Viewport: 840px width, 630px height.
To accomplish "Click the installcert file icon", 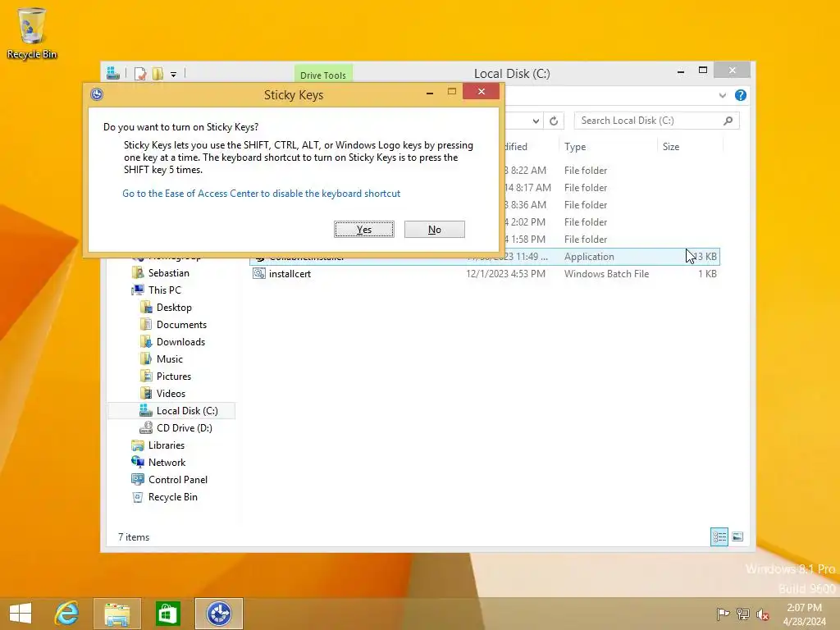I will tap(259, 274).
